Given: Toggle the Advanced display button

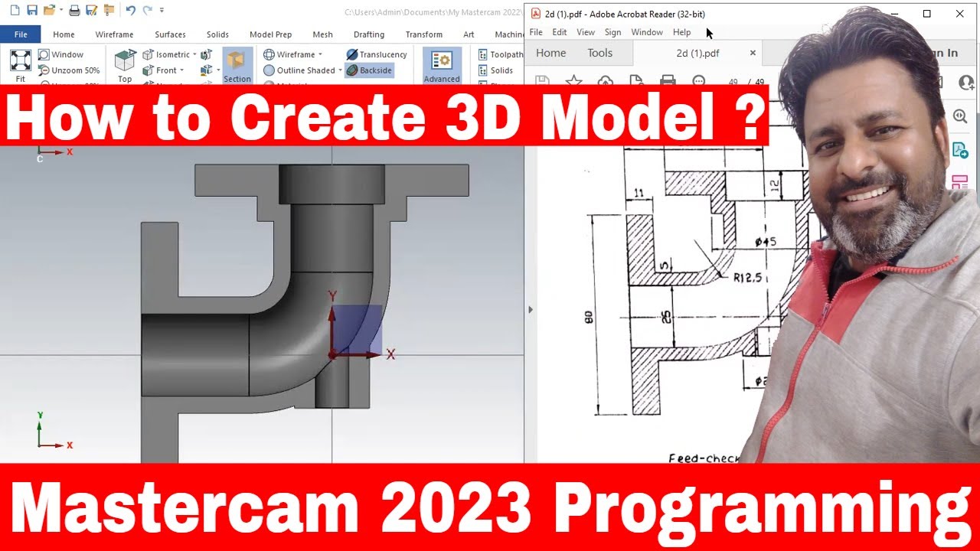Looking at the screenshot, I should point(442,65).
